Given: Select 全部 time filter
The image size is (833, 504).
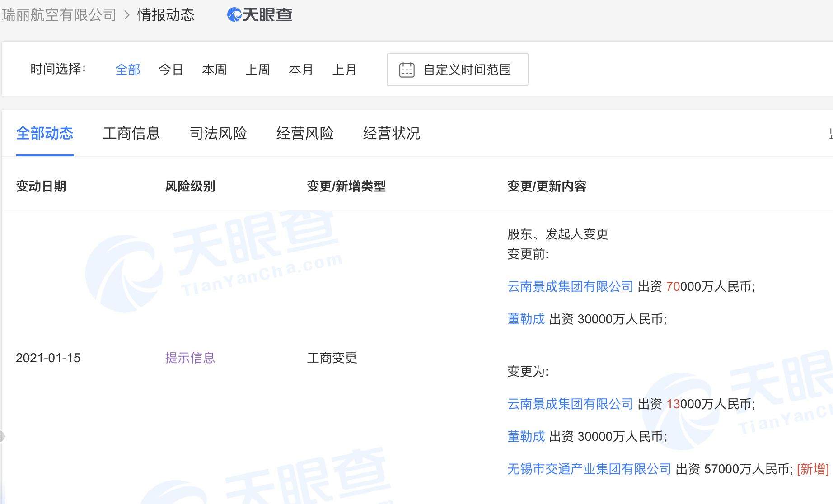Looking at the screenshot, I should 128,70.
